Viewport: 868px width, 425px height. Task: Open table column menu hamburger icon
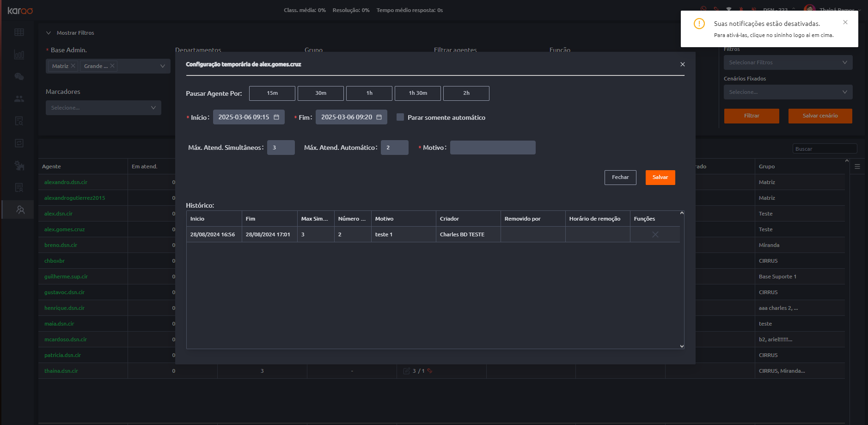coord(857,166)
